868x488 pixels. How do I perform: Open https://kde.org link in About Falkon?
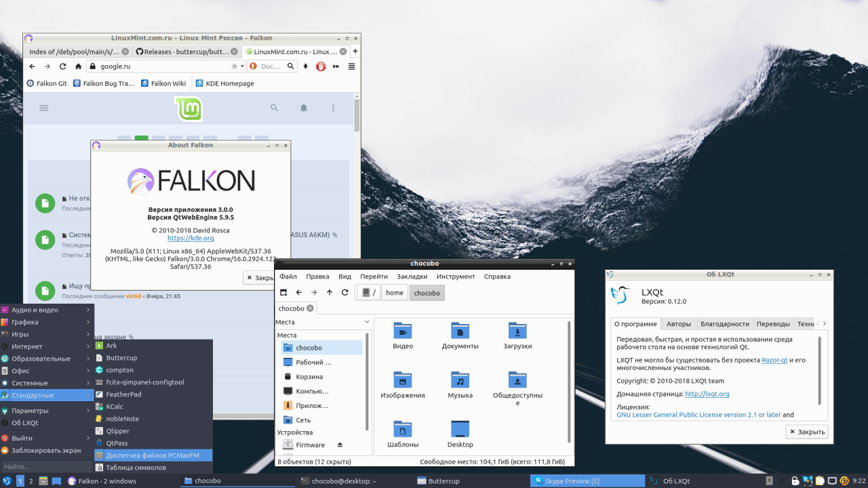tap(191, 238)
